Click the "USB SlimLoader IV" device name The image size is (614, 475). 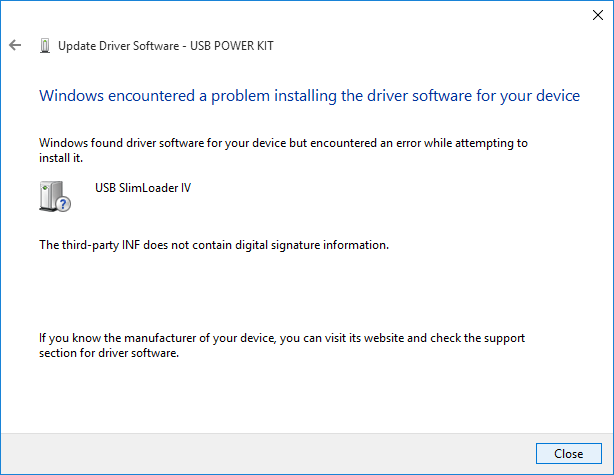(x=143, y=187)
